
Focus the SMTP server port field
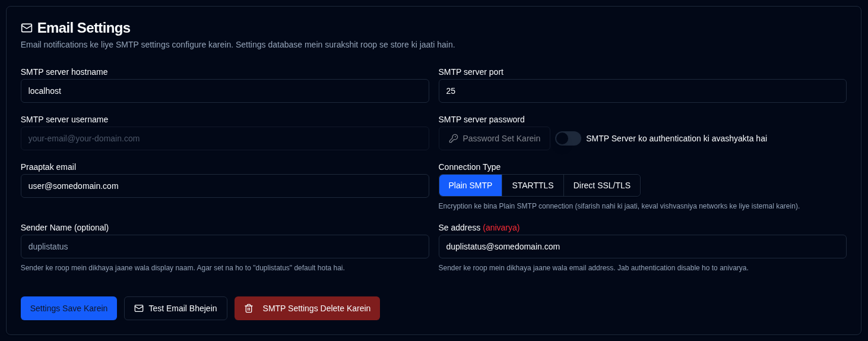642,91
